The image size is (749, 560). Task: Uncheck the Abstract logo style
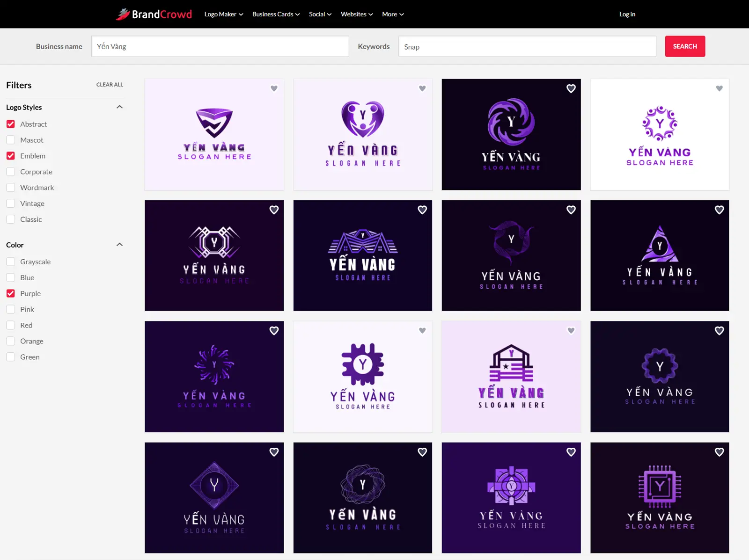[11, 124]
